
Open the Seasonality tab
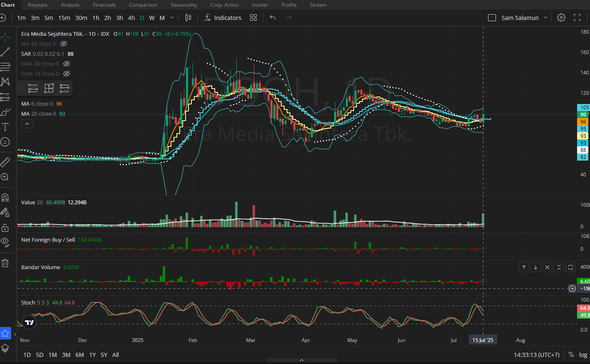point(183,5)
